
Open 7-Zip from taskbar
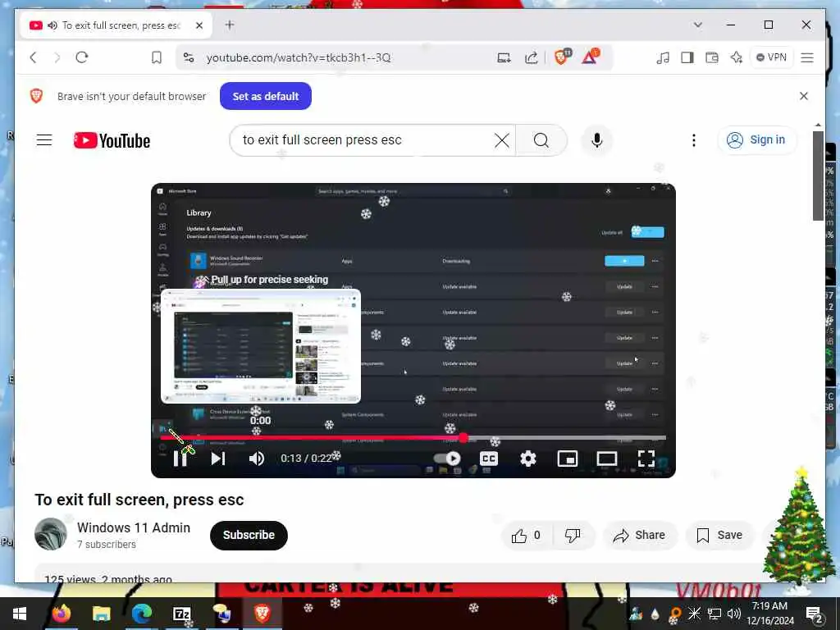point(182,614)
